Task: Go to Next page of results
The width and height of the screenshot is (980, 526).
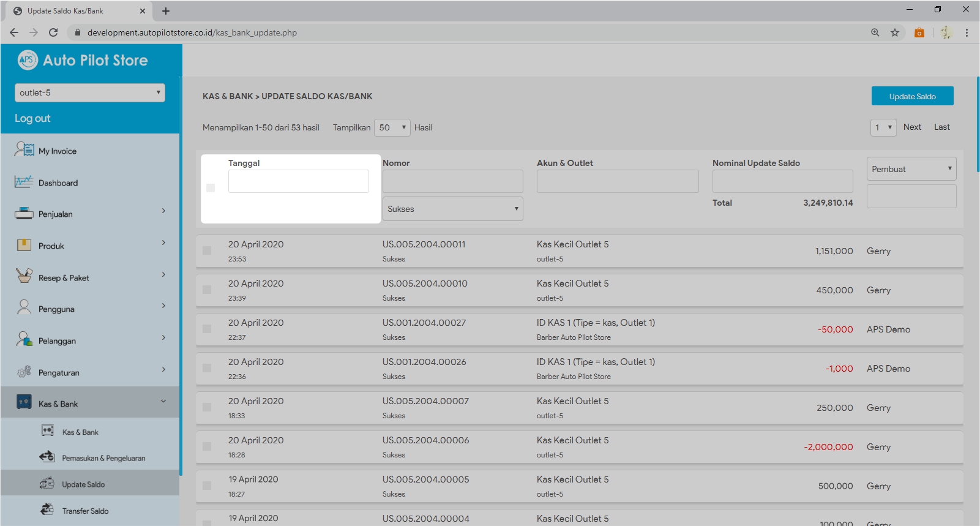Action: [911, 127]
